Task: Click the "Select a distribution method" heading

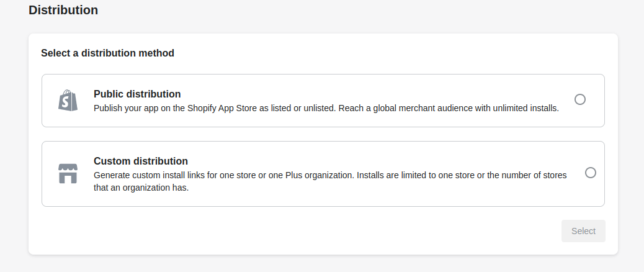Action: pos(107,53)
